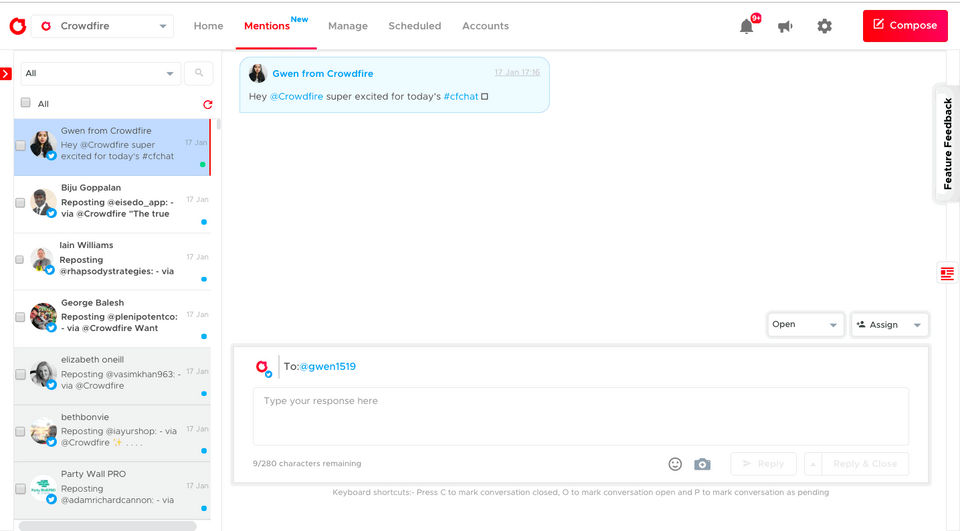The width and height of the screenshot is (960, 531).
Task: Click the Crowdfire logo icon
Action: 18,26
